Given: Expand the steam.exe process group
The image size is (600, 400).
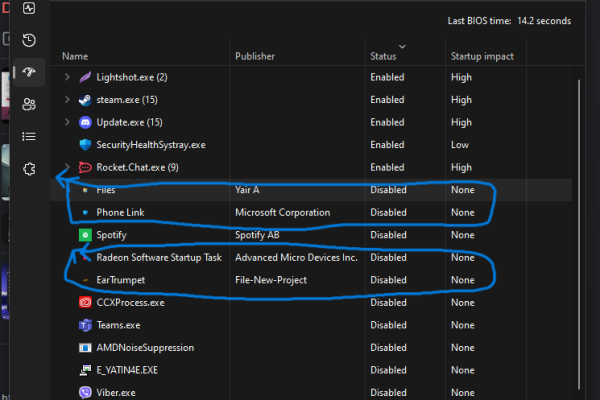Looking at the screenshot, I should pyautogui.click(x=67, y=100).
